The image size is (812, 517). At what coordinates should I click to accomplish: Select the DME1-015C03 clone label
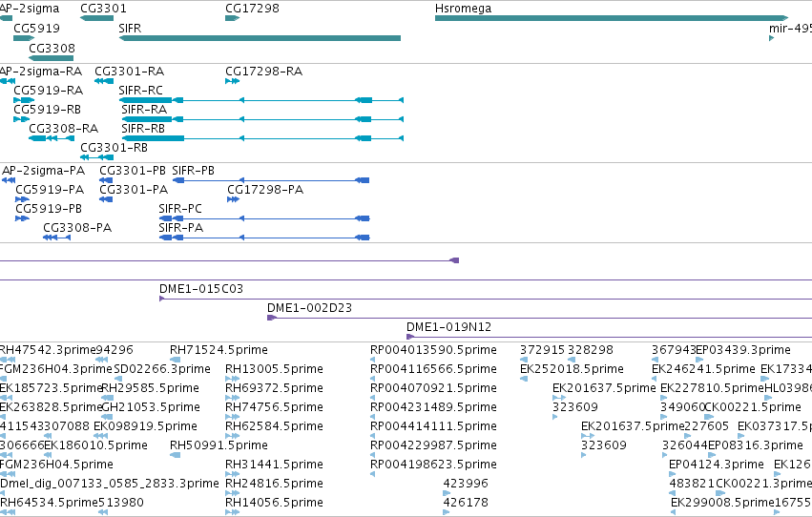(201, 289)
